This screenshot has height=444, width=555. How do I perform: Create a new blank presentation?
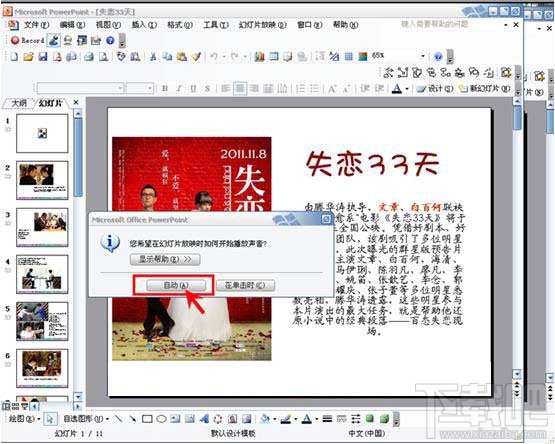14,56
